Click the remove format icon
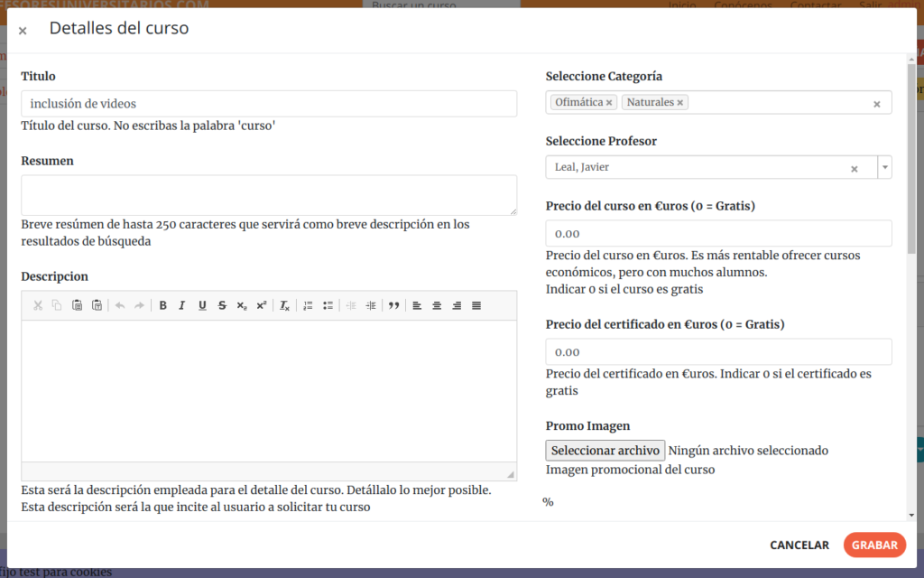Image resolution: width=924 pixels, height=578 pixels. [x=284, y=305]
